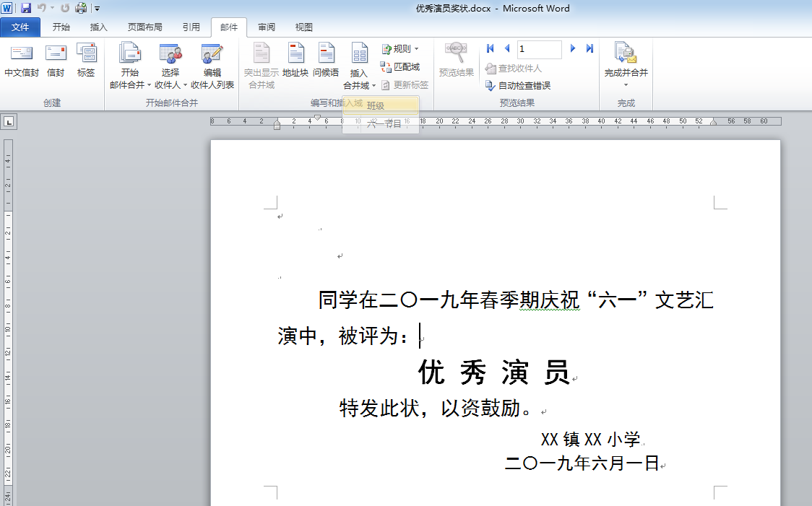Click the 标签 labels icon
The width and height of the screenshot is (812, 506).
[x=86, y=59]
